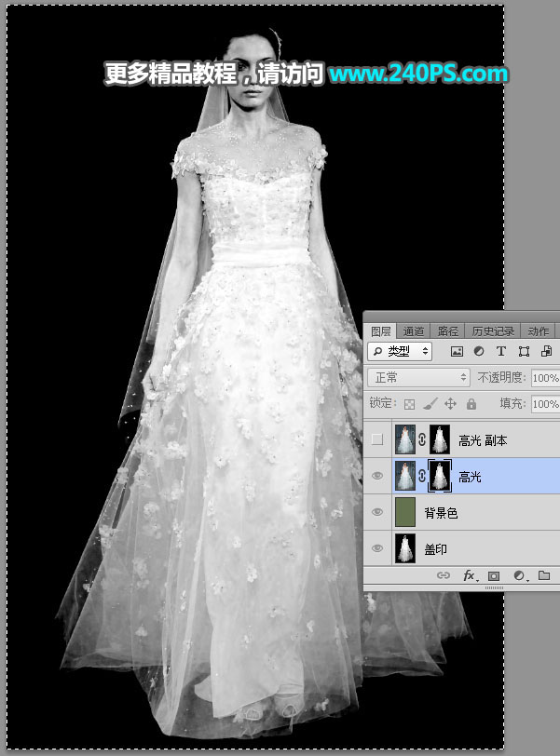The image size is (560, 756).
Task: Click 不透明度 opacity label
Action: pos(500,377)
